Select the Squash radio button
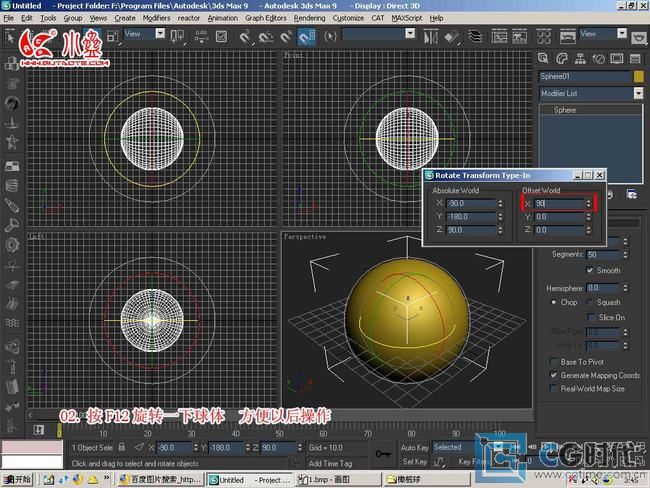The height and width of the screenshot is (488, 650). point(590,302)
